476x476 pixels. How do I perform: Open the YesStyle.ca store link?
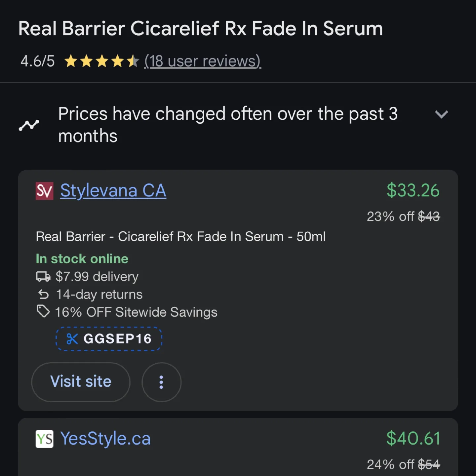(x=105, y=439)
